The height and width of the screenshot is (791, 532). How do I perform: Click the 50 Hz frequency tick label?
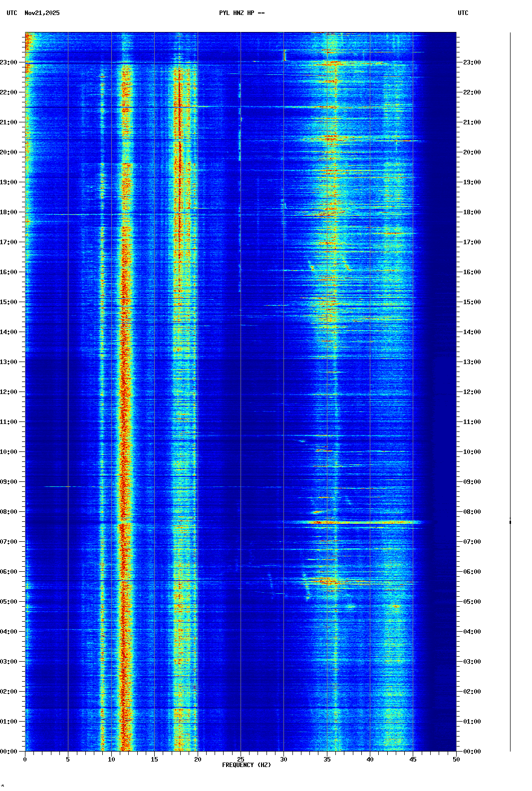(x=456, y=760)
